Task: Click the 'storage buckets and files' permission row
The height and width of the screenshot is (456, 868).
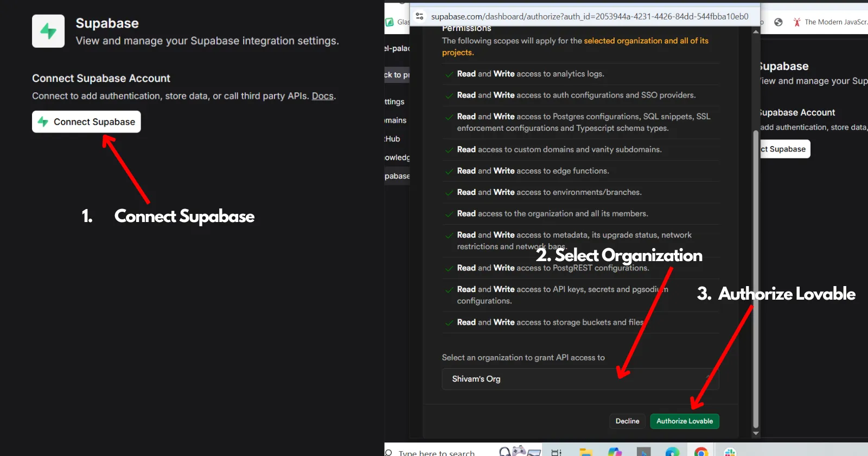Action: pyautogui.click(x=581, y=322)
